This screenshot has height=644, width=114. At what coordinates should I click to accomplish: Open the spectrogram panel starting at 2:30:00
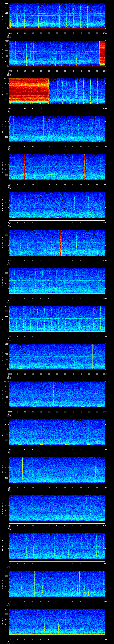(57, 546)
